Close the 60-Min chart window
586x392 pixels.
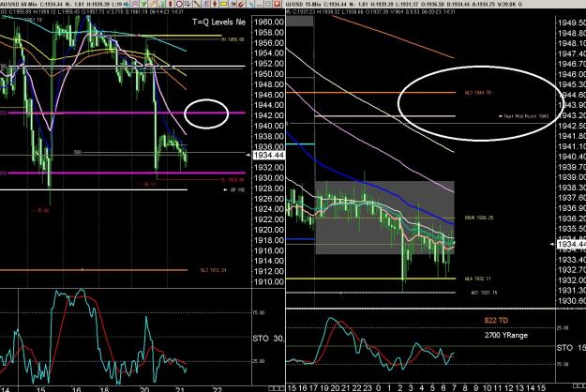[277, 4]
